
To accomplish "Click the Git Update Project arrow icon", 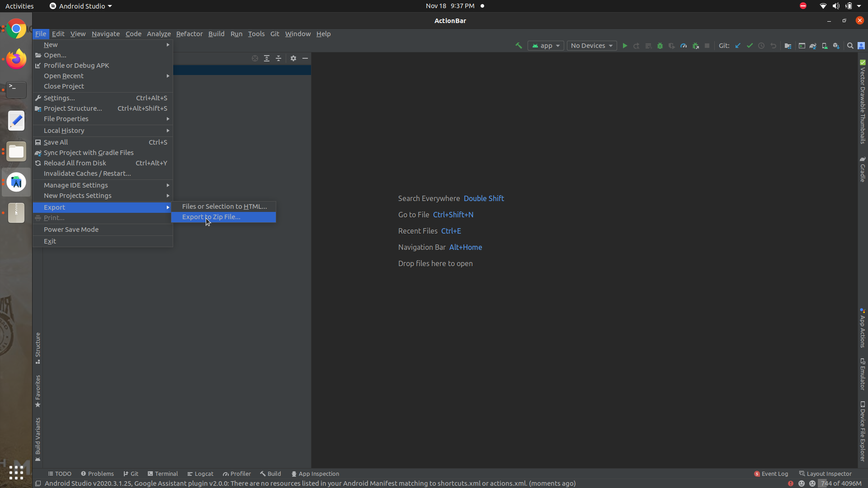I will (738, 46).
